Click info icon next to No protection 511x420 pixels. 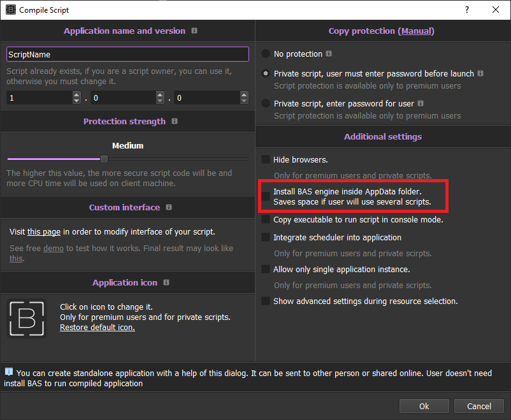tap(329, 54)
